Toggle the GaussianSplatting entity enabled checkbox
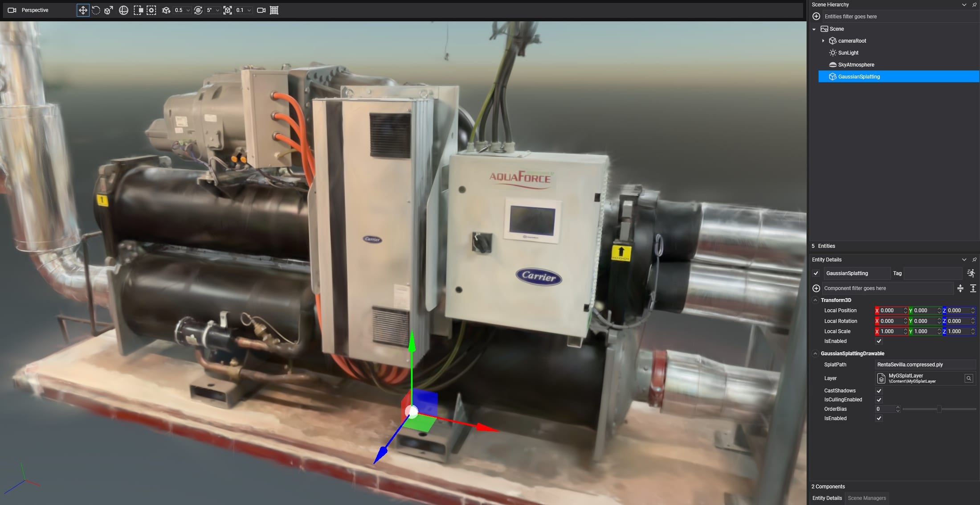The image size is (980, 505). (816, 273)
